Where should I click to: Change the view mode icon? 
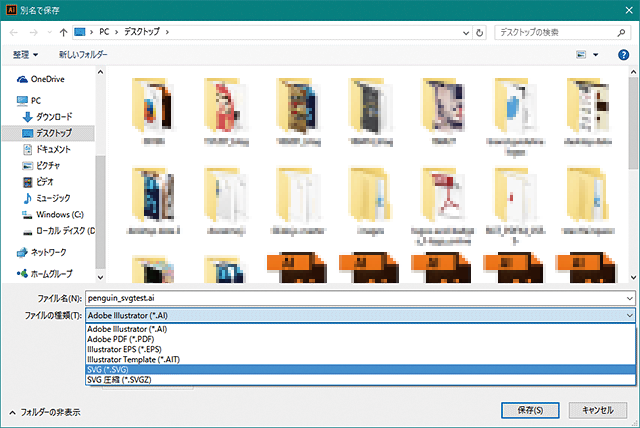coord(581,54)
